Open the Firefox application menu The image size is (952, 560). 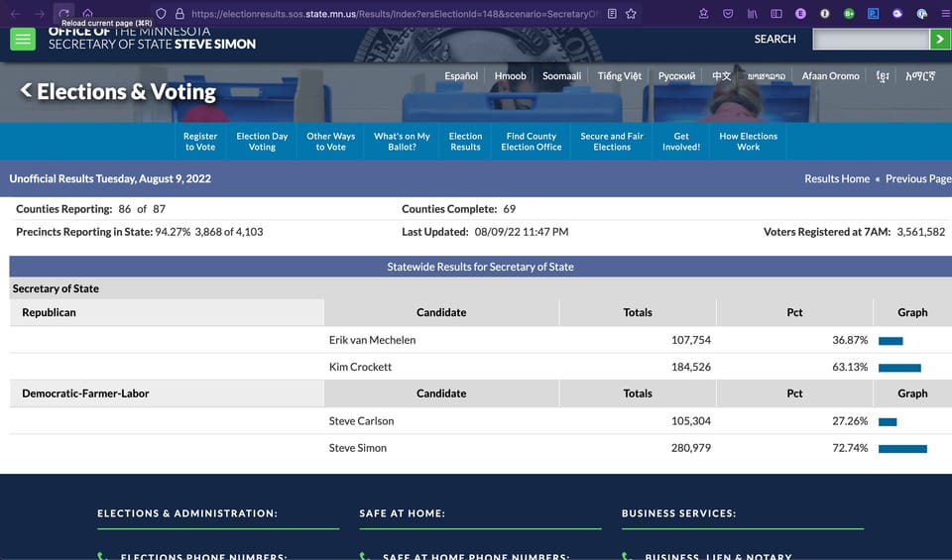[x=945, y=13]
